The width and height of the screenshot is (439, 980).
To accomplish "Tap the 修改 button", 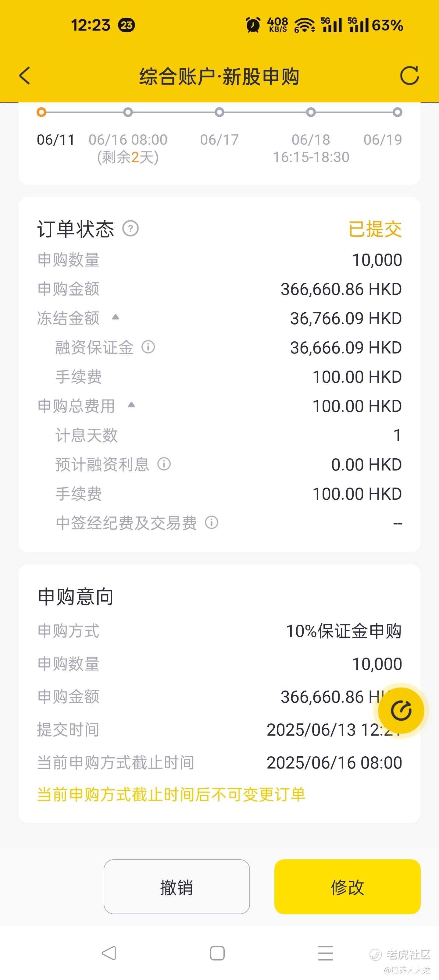I will pyautogui.click(x=347, y=887).
